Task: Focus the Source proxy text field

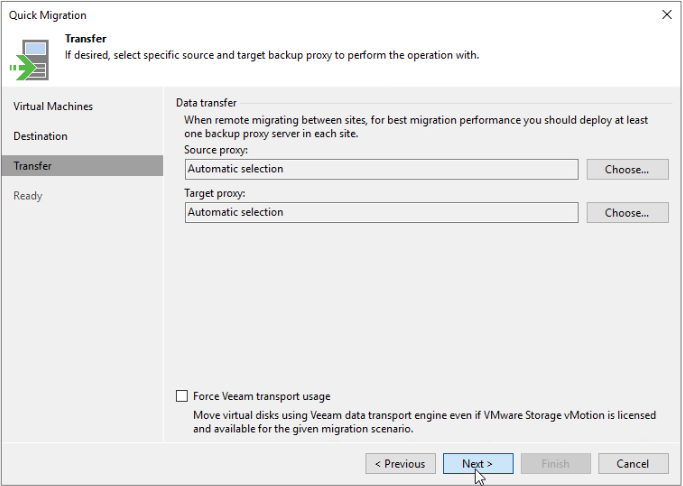Action: click(x=382, y=169)
